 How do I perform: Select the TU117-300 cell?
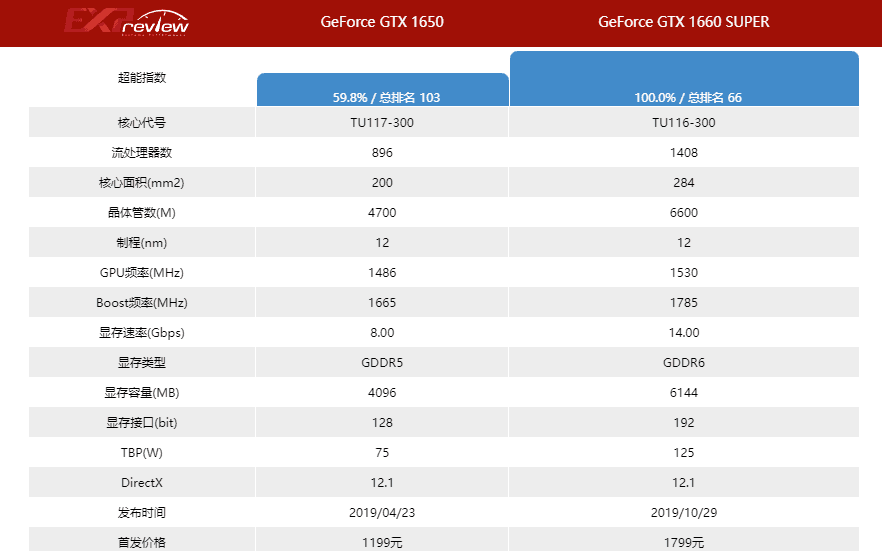(x=382, y=123)
